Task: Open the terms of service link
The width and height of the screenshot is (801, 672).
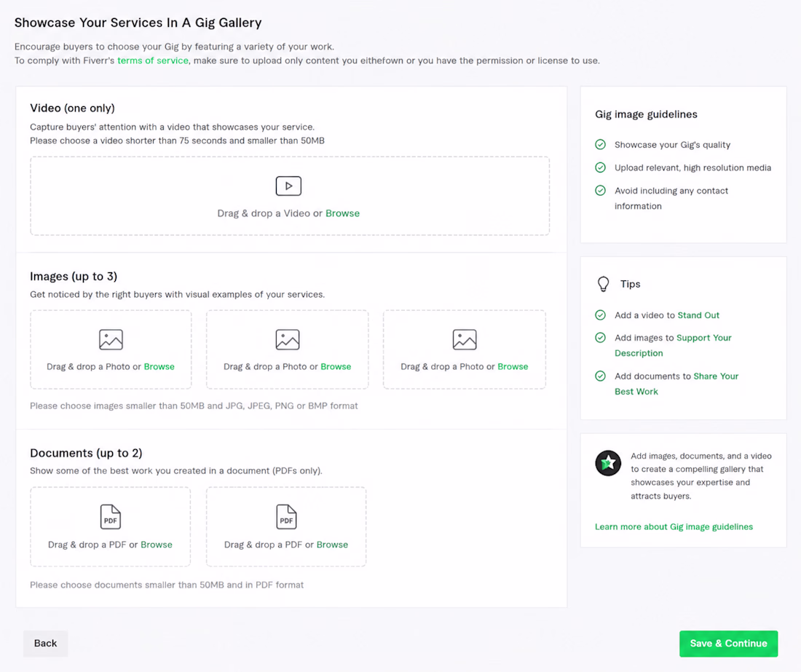Action: click(153, 60)
